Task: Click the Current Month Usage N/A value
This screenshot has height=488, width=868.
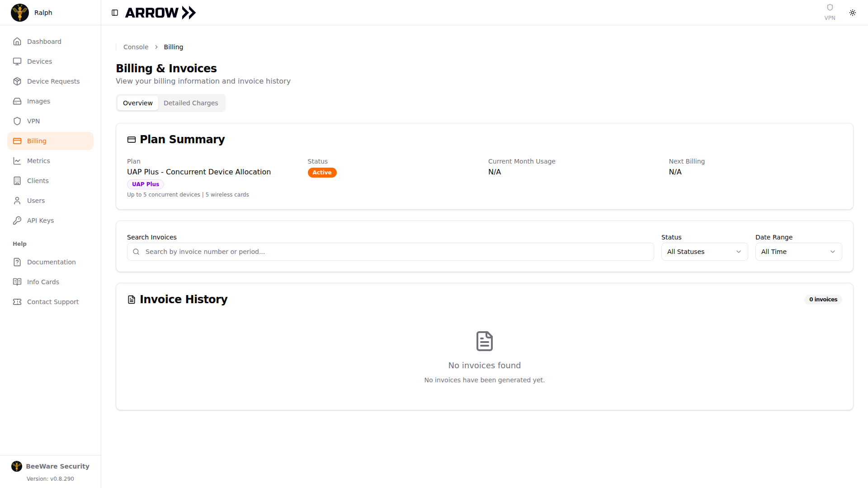Action: tap(495, 172)
